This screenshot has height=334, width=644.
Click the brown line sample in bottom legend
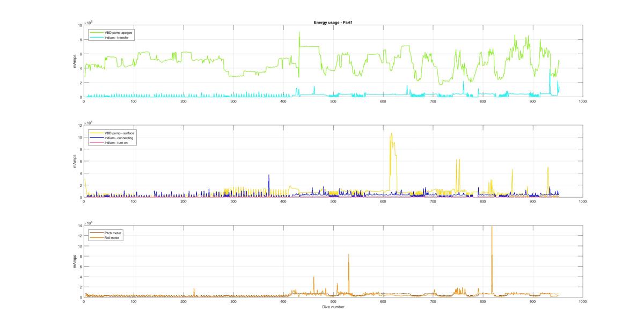tap(97, 232)
